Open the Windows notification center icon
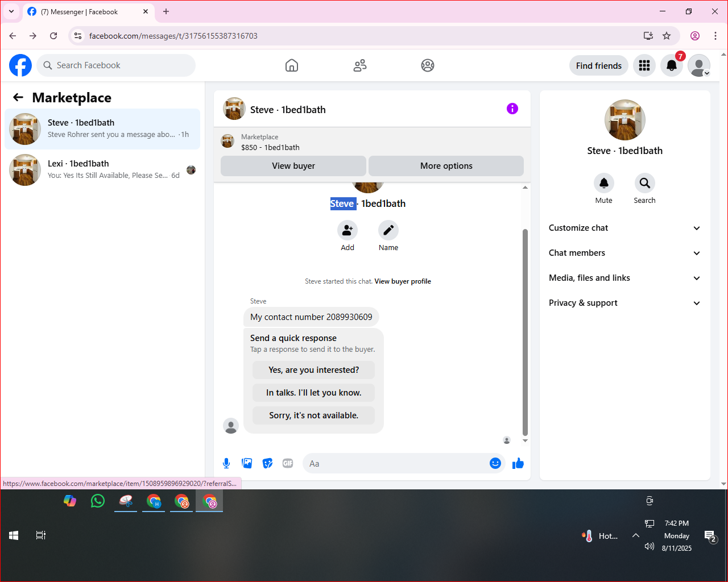Image resolution: width=728 pixels, height=582 pixels. coord(710,536)
